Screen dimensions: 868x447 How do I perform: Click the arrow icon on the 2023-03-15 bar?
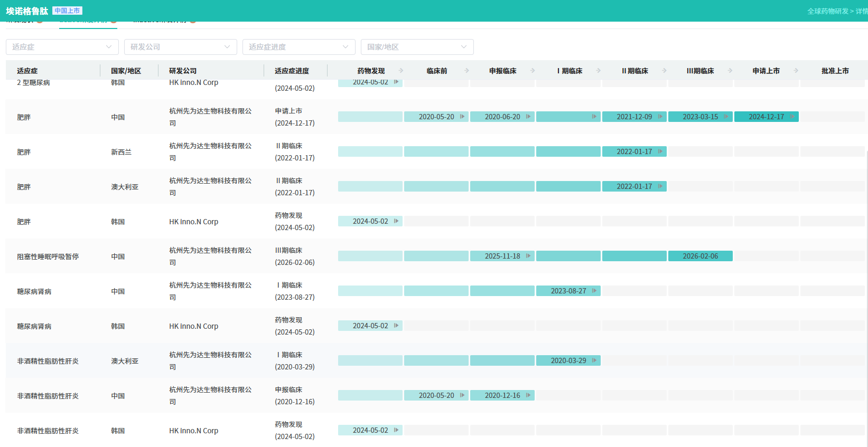[x=726, y=117]
